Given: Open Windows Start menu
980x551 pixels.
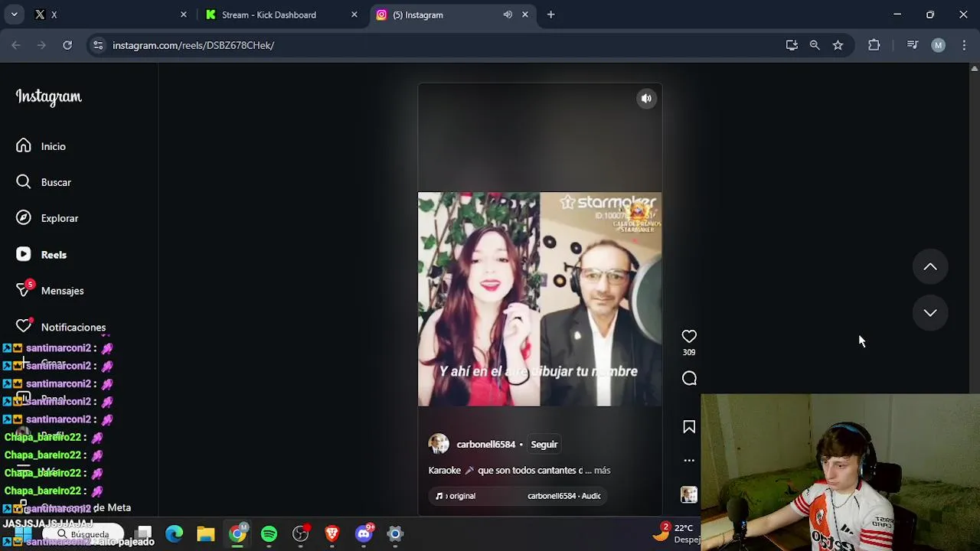Looking at the screenshot, I should coord(22,533).
